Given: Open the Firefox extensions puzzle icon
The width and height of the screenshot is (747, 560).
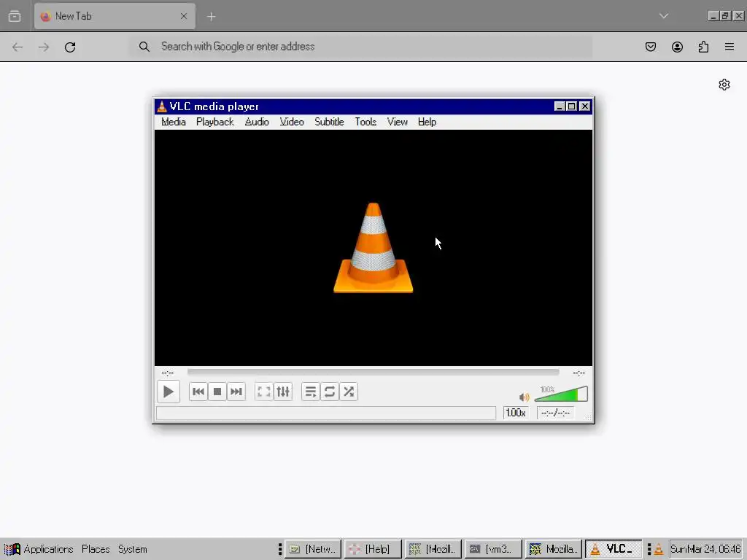Looking at the screenshot, I should pos(703,47).
